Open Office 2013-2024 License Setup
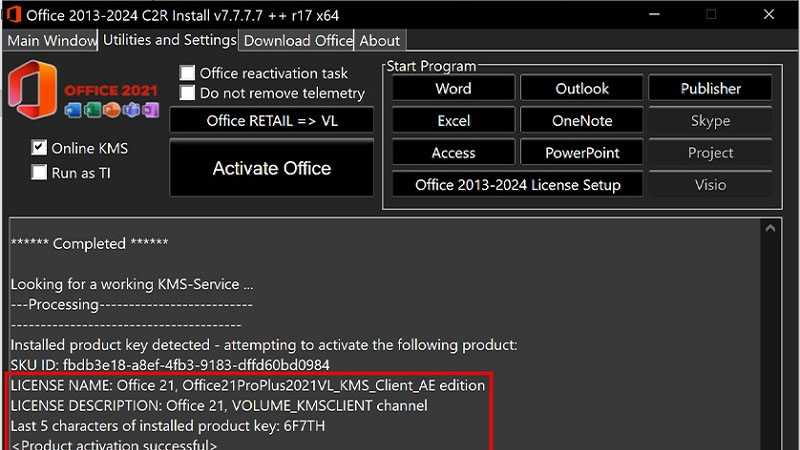Image resolution: width=800 pixels, height=450 pixels. click(x=517, y=185)
